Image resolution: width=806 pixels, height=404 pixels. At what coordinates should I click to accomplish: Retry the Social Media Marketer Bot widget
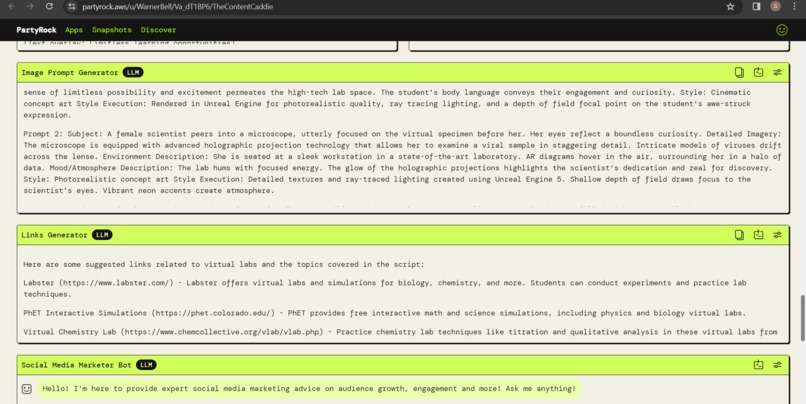758,365
